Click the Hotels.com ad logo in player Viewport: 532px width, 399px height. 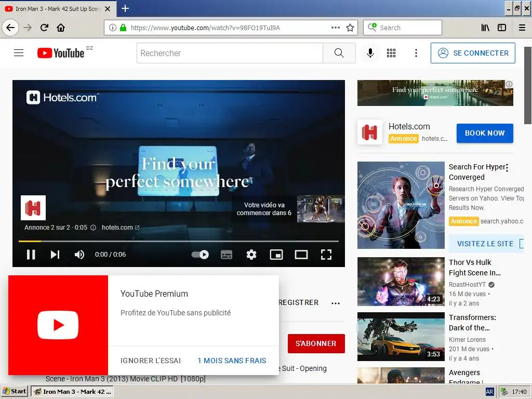(33, 208)
